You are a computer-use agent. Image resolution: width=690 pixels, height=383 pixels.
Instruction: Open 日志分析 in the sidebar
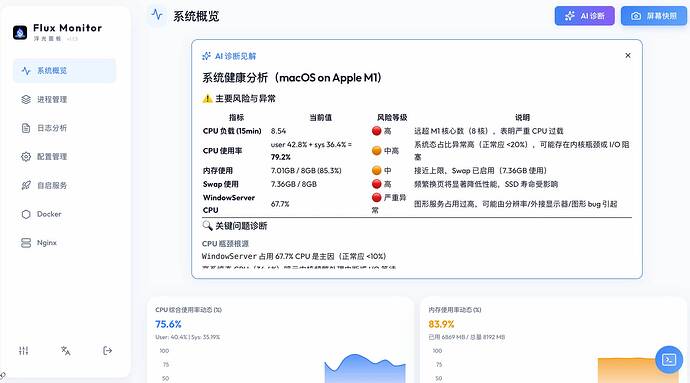[x=64, y=128]
